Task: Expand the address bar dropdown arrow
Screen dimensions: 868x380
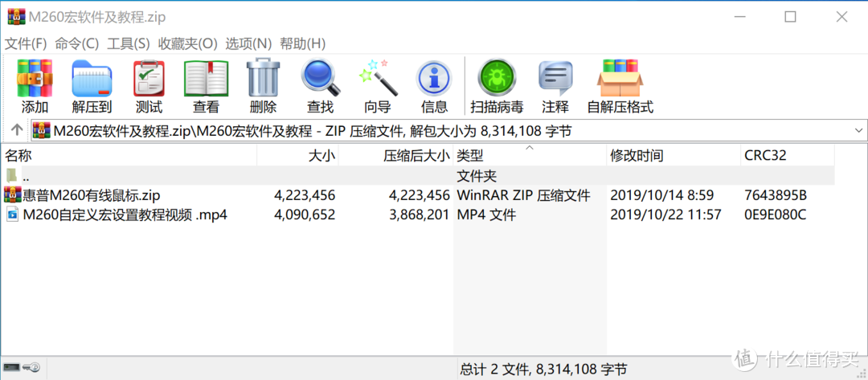Action: pyautogui.click(x=858, y=130)
